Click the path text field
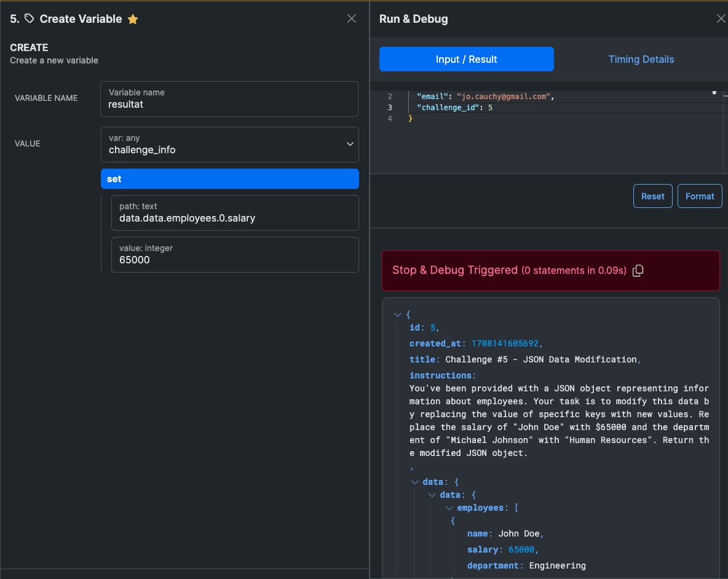The image size is (728, 579). pos(234,213)
